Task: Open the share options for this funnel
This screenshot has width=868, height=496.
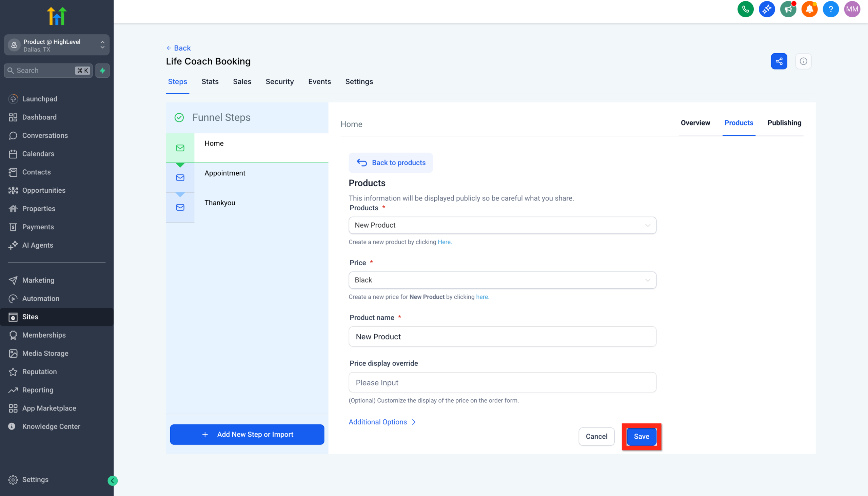Action: point(779,61)
